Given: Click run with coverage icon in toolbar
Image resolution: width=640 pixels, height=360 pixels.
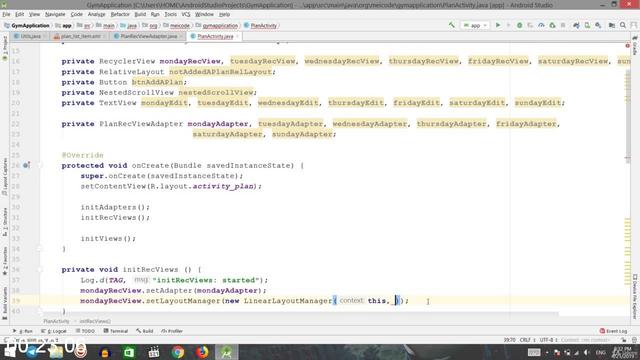Looking at the screenshot, I should click(x=530, y=25).
